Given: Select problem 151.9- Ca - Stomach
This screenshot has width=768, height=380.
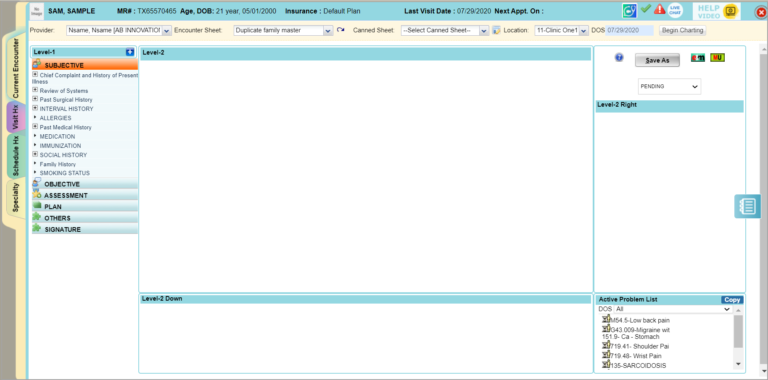Looking at the screenshot, I should [x=630, y=337].
